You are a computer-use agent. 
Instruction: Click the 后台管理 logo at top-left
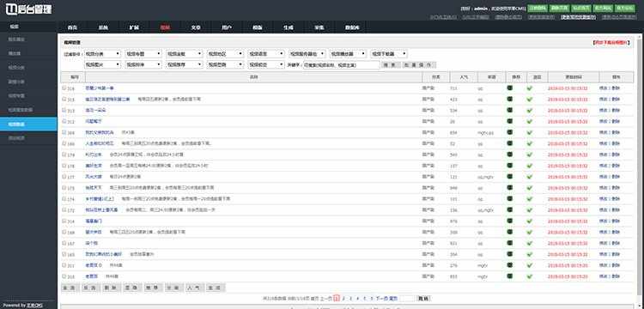pos(28,9)
